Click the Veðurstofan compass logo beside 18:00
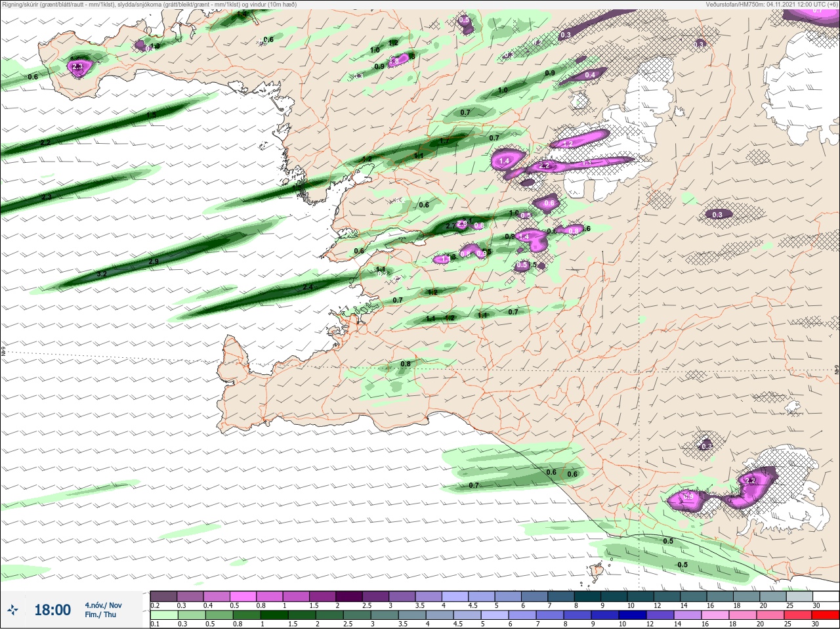 click(x=12, y=610)
